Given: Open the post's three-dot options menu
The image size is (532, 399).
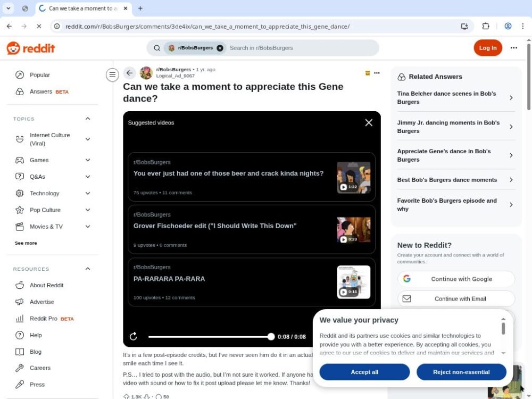Looking at the screenshot, I should (377, 73).
